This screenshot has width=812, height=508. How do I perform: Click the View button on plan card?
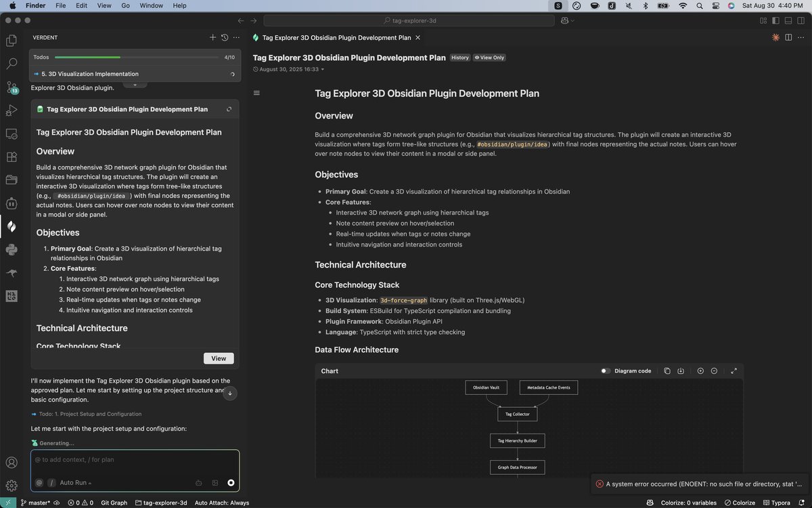219,358
